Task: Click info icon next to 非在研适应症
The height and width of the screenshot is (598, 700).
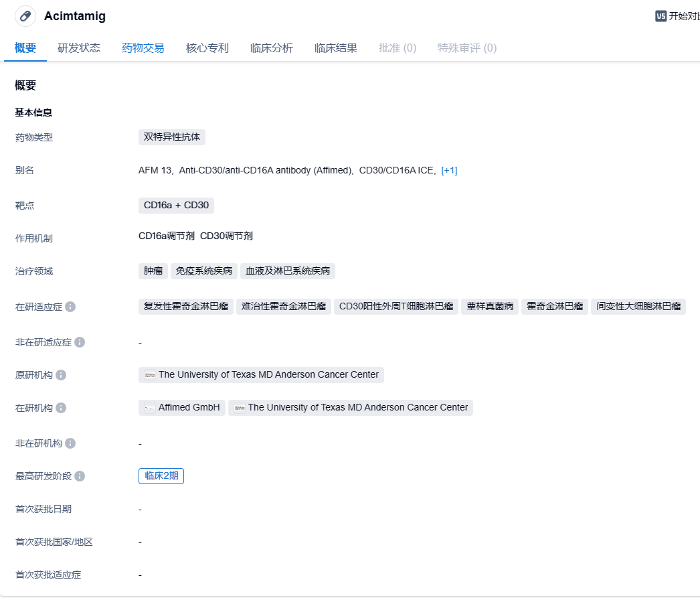Action: click(80, 342)
